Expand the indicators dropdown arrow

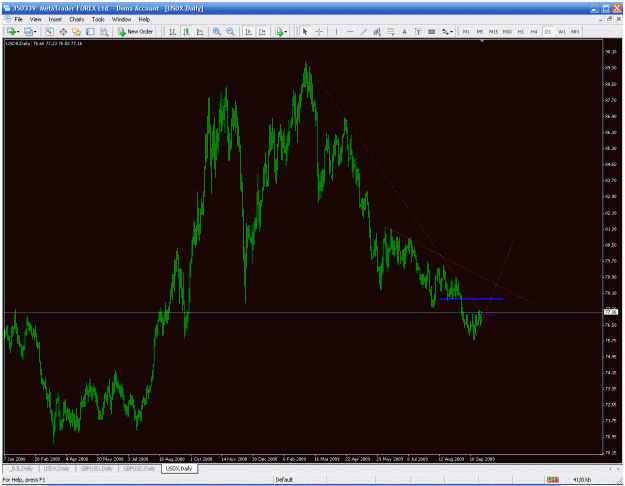point(286,32)
